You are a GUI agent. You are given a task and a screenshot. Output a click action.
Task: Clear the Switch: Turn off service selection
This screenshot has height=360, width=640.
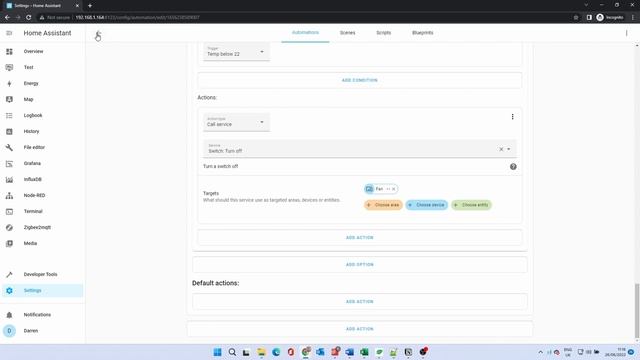501,149
